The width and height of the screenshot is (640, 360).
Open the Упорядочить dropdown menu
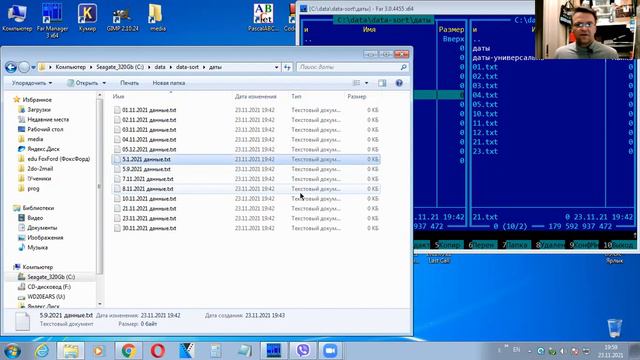32,83
